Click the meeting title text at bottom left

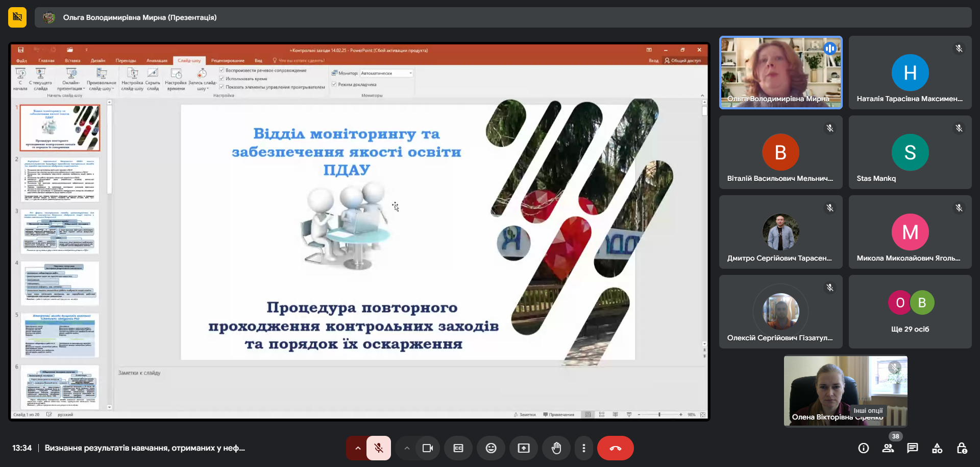coord(145,448)
